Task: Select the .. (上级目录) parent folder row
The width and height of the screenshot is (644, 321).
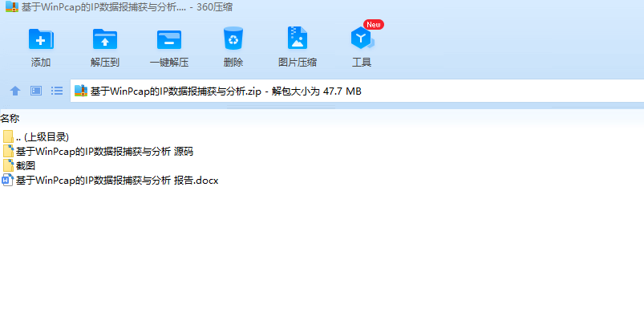Action: [x=35, y=137]
